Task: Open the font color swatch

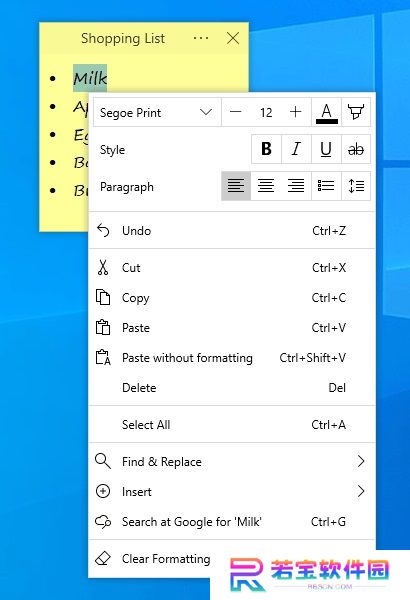Action: tap(327, 112)
